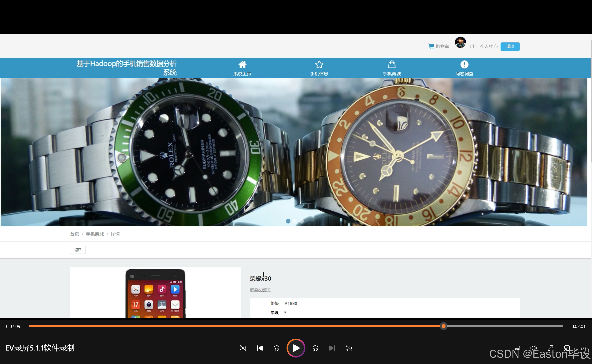The height and width of the screenshot is (364, 592).
Task: Rewind the video 10 seconds
Action: (277, 348)
